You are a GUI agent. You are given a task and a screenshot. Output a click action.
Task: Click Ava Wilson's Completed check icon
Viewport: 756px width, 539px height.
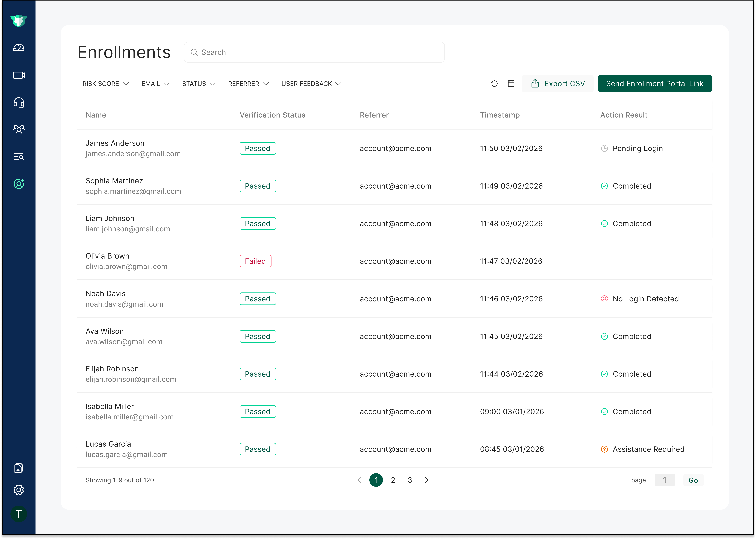(604, 336)
